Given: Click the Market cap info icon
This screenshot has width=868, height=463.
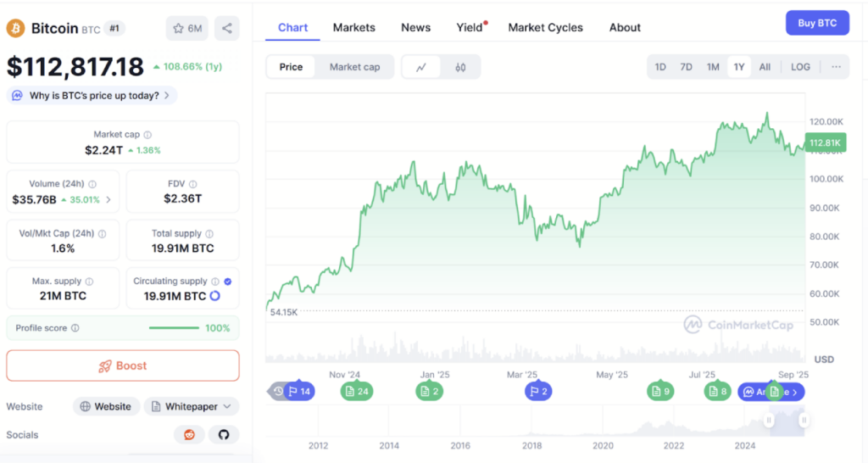Looking at the screenshot, I should pos(147,135).
